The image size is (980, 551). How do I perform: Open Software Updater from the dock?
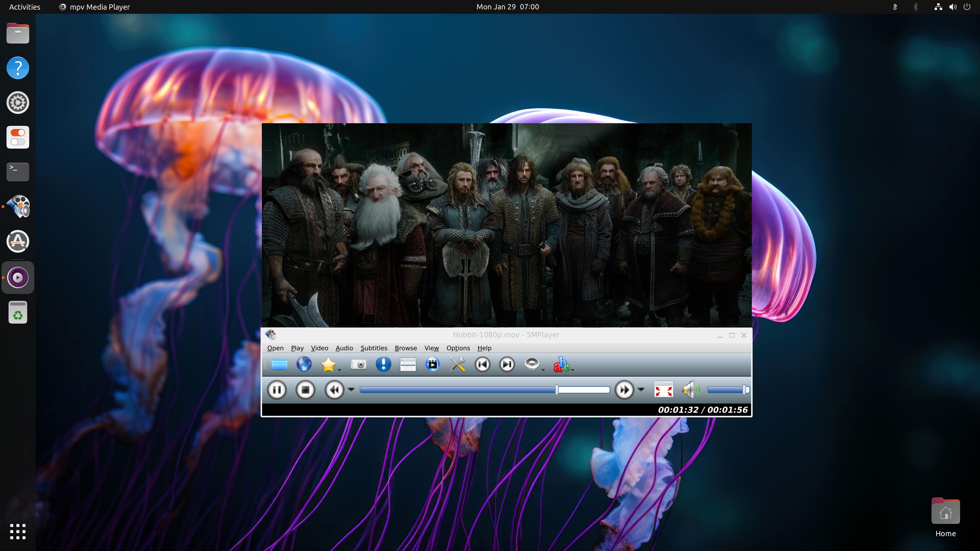pyautogui.click(x=18, y=241)
